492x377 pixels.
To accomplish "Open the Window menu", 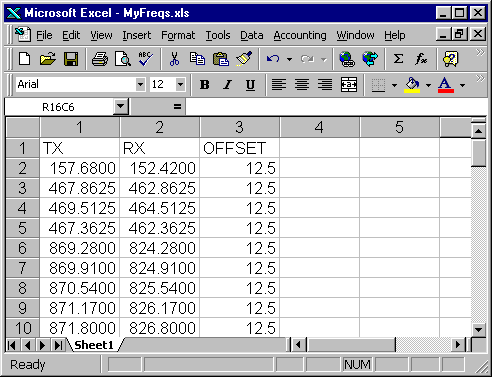I will click(x=355, y=35).
